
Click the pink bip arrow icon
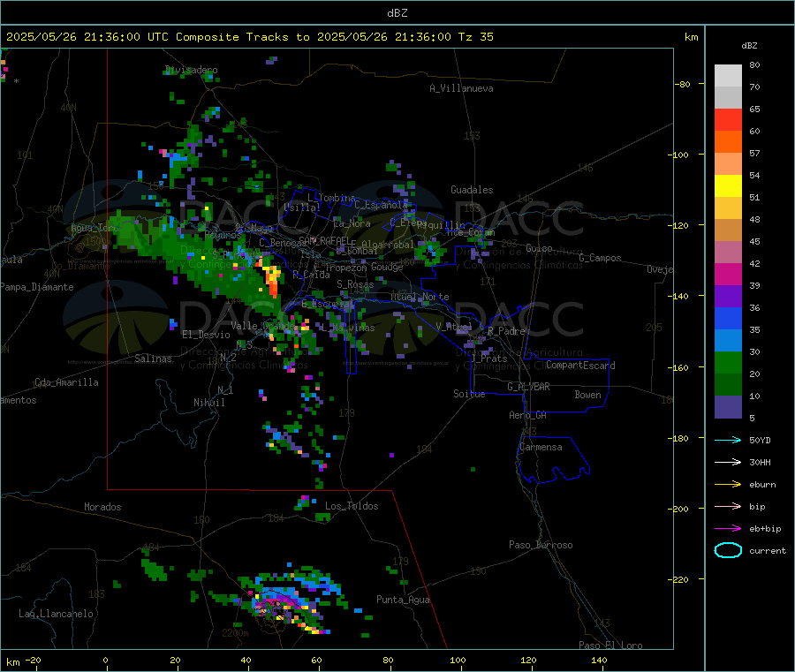tap(728, 506)
